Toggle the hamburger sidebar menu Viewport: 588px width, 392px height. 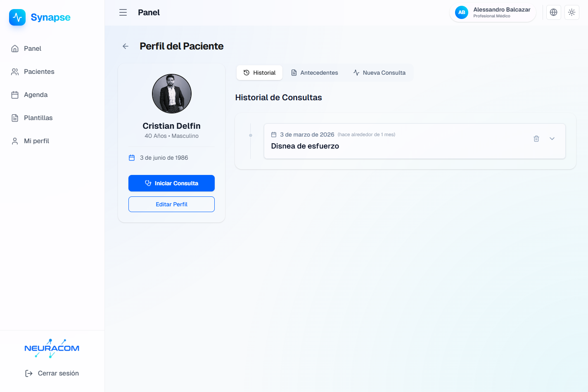[x=123, y=13]
